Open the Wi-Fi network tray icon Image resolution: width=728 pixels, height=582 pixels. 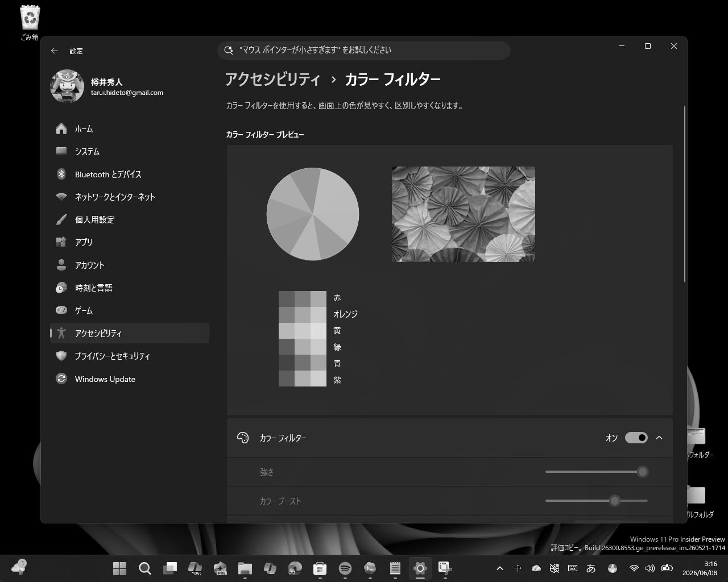point(634,568)
